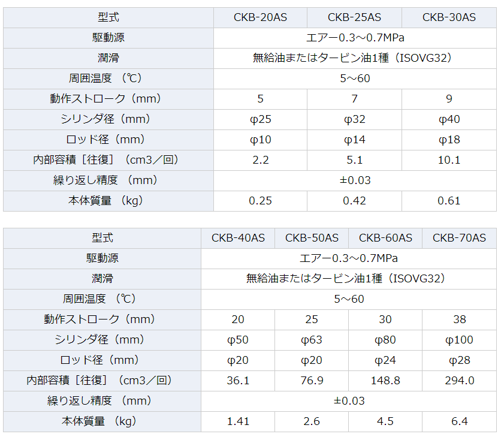
Task: Click the CKB-50AS model header
Action: coord(312,238)
